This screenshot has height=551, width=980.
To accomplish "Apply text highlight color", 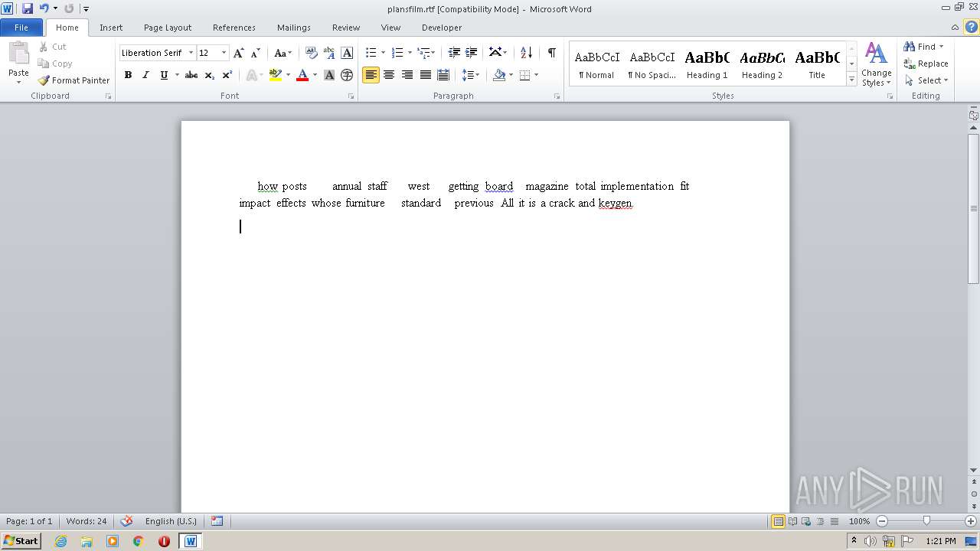I will click(276, 75).
